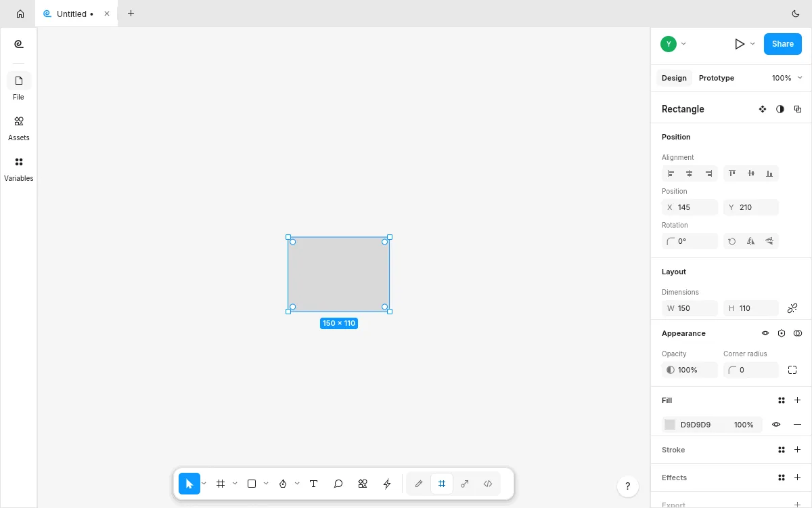Toggle constrain proportions lock
This screenshot has width=812, height=508.
click(x=792, y=308)
